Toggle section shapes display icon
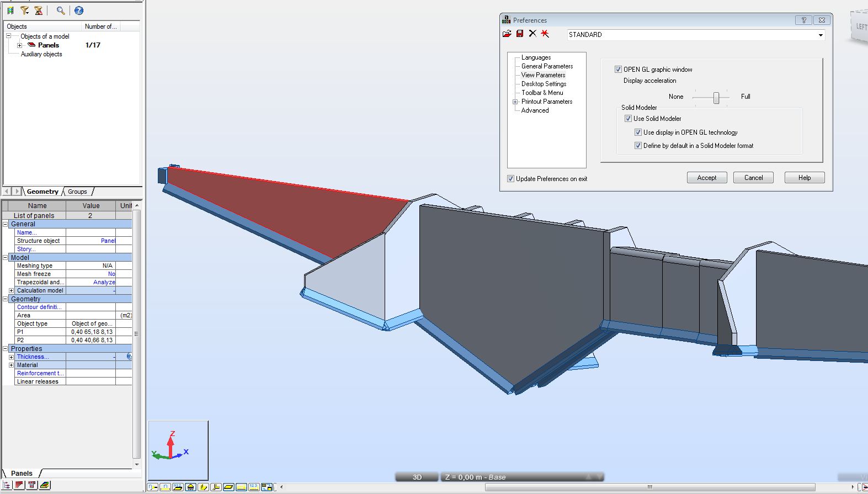868x494 pixels. point(203,487)
